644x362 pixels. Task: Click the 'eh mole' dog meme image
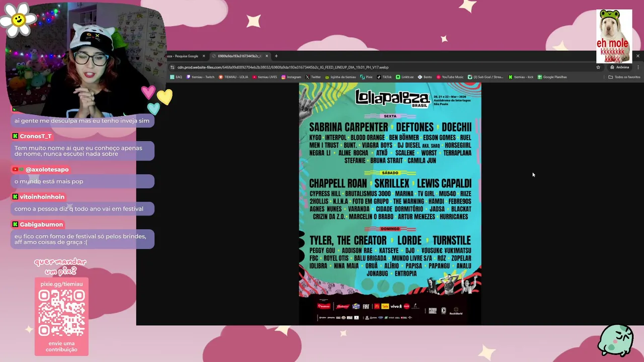614,36
